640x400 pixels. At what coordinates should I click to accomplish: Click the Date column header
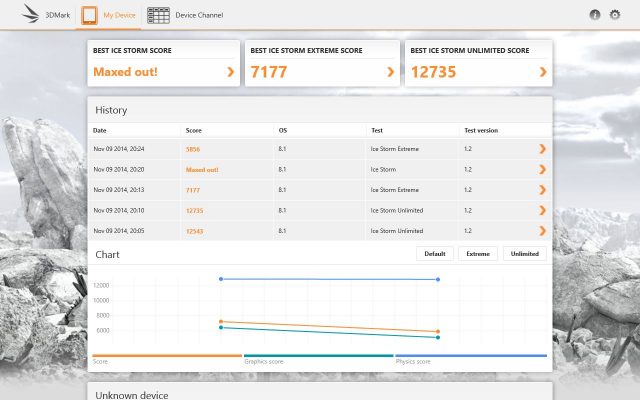click(x=100, y=131)
